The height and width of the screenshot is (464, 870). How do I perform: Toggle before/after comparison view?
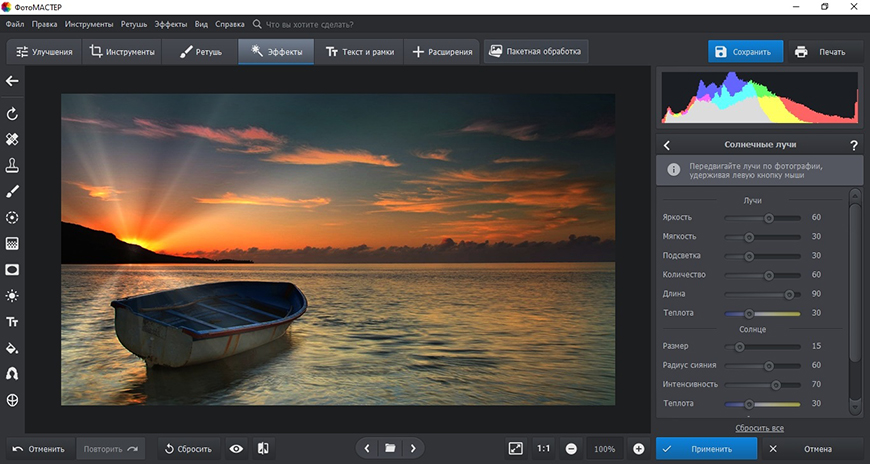click(263, 449)
